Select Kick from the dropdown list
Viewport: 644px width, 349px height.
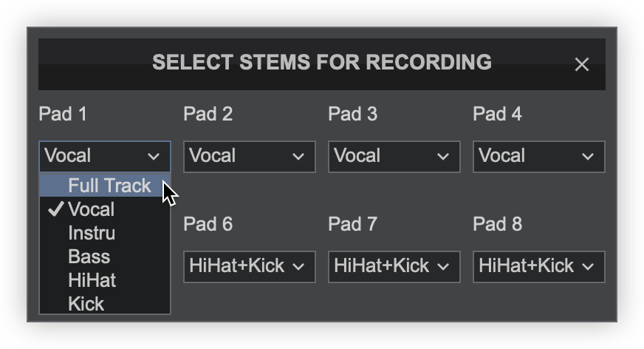(86, 303)
